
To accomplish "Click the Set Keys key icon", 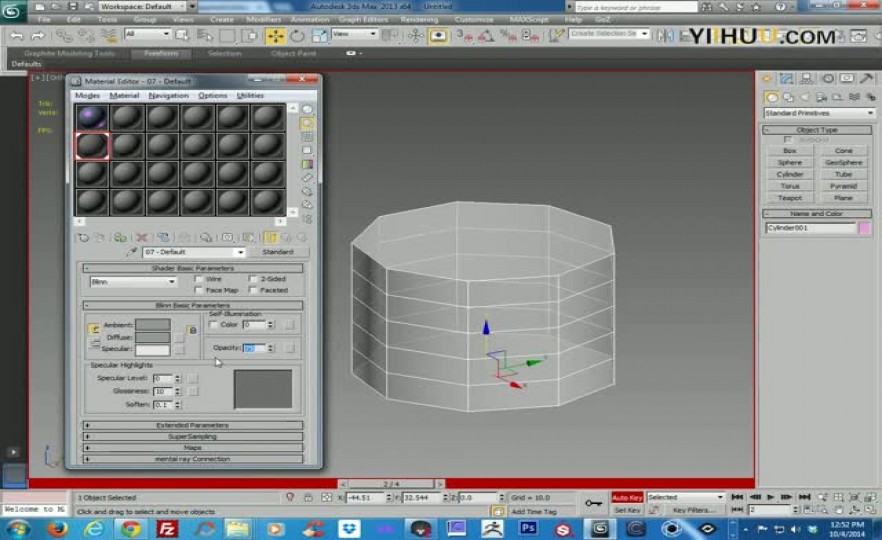I will [593, 503].
